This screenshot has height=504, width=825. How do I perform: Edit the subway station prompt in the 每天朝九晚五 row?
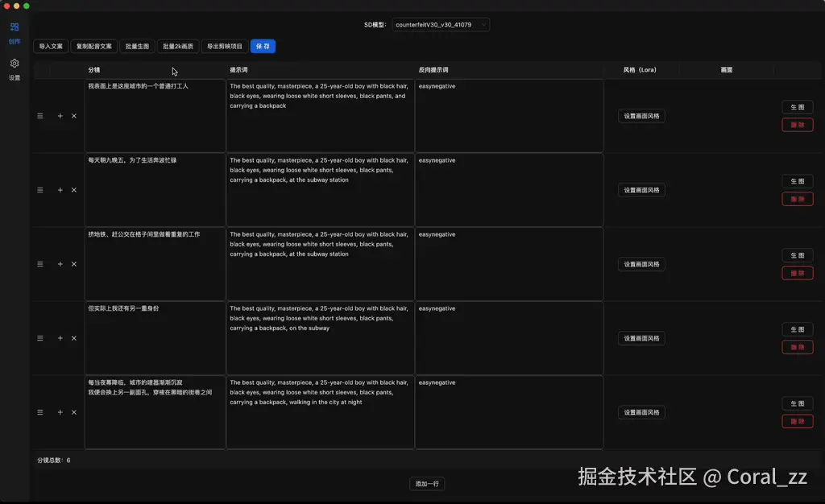click(321, 190)
